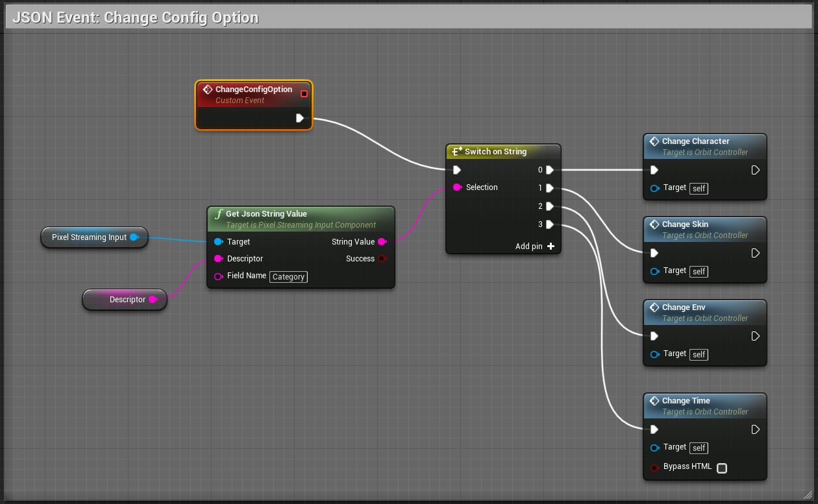Click the exec input pin on Change Character
Viewport: 818px width, 504px height.
(653, 170)
